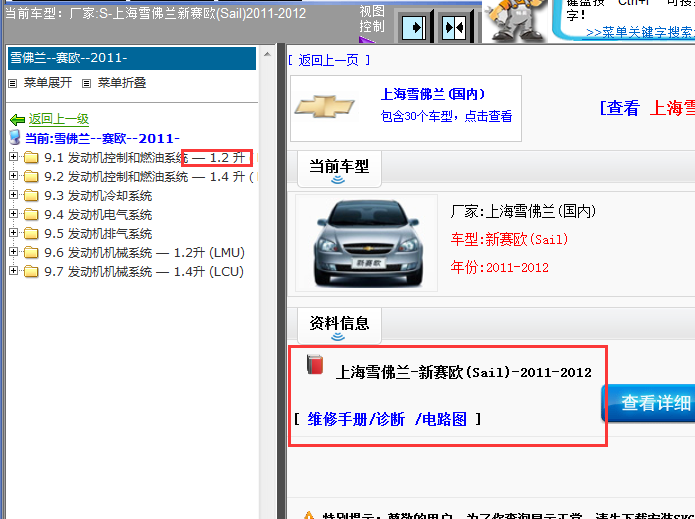Click folder icon of 9.3 发动机冷却系统

[x=31, y=195]
